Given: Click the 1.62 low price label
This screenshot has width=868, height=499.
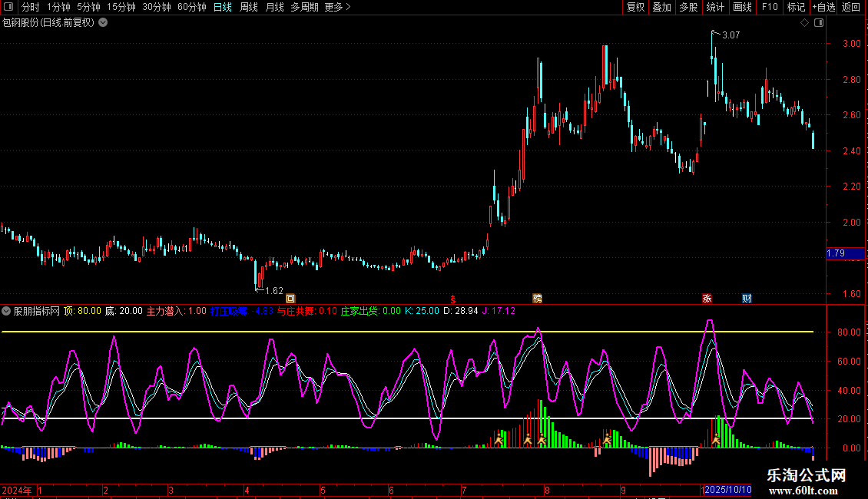Looking at the screenshot, I should [274, 290].
